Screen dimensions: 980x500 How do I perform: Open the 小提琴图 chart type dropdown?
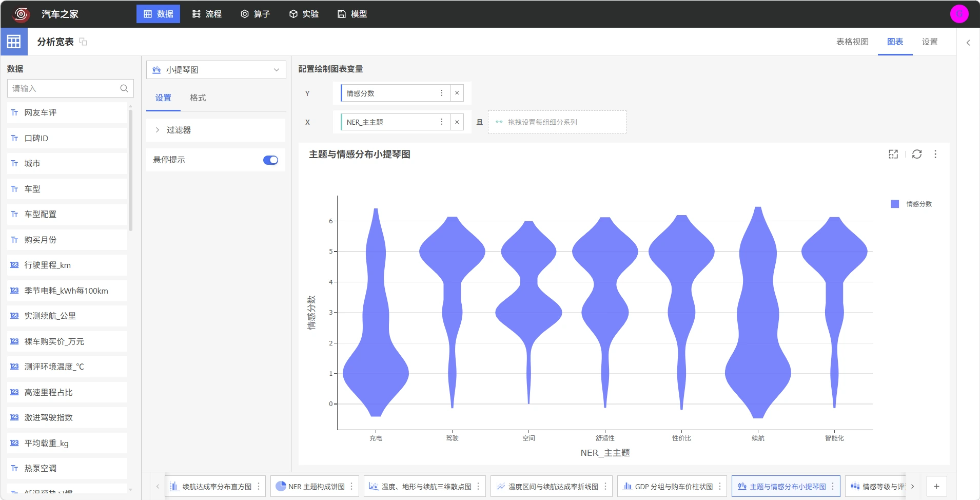click(216, 70)
